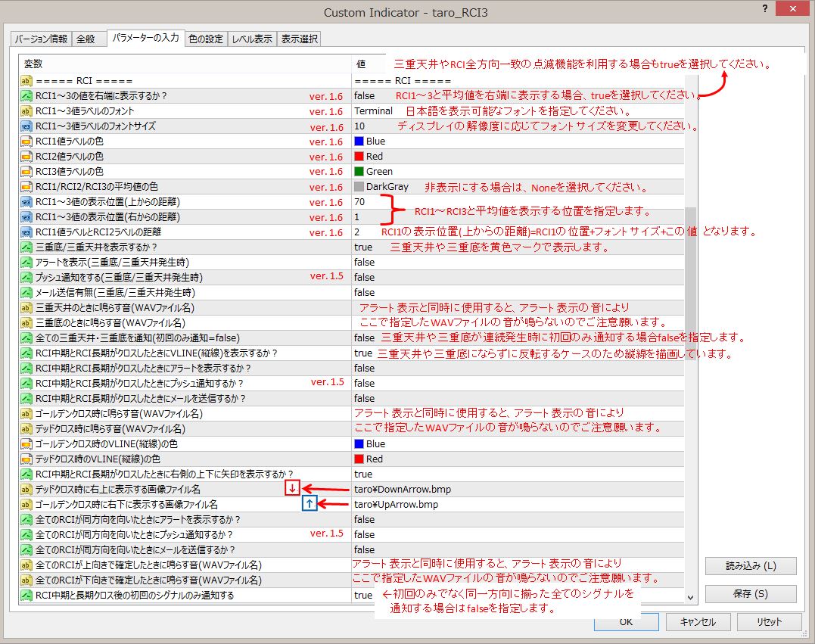Click the 変数 column header
Viewport: 815px width, 644px height.
point(185,64)
